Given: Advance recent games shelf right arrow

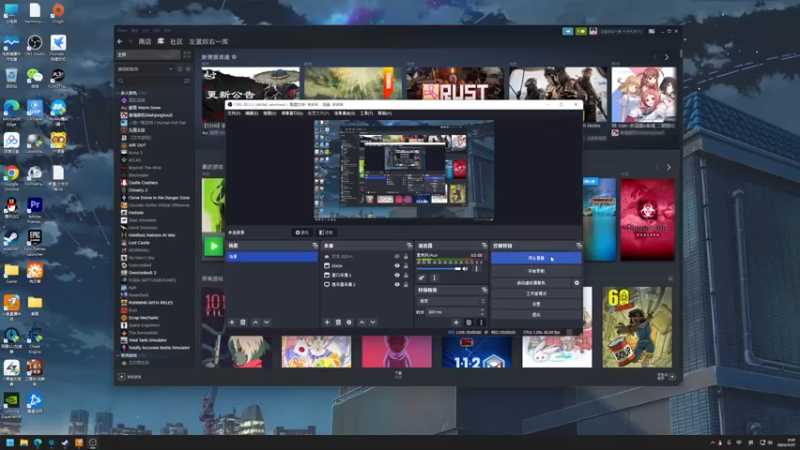Looking at the screenshot, I should point(669,167).
